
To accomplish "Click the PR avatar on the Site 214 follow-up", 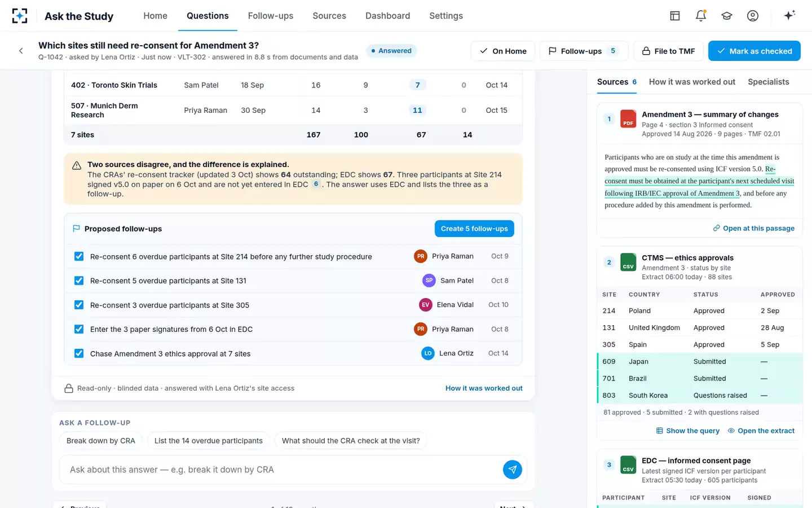I will pyautogui.click(x=421, y=256).
